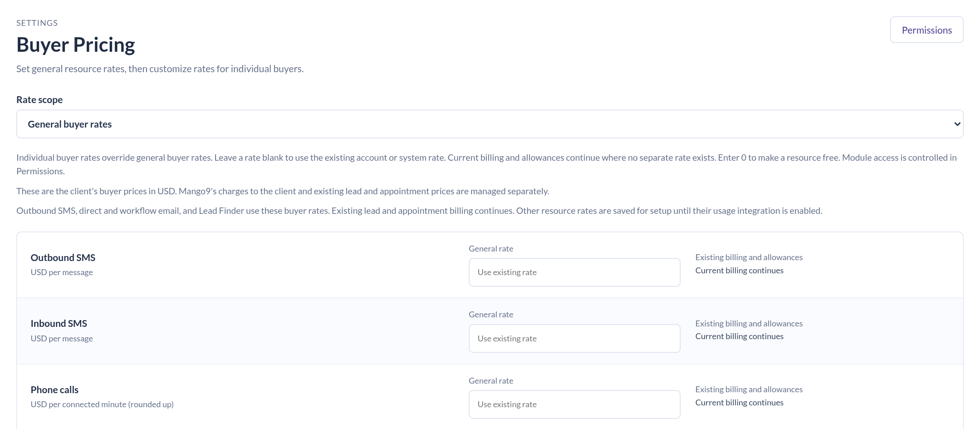This screenshot has height=429, width=980.
Task: Click 'General rate' label above Phone calls field
Action: click(491, 381)
